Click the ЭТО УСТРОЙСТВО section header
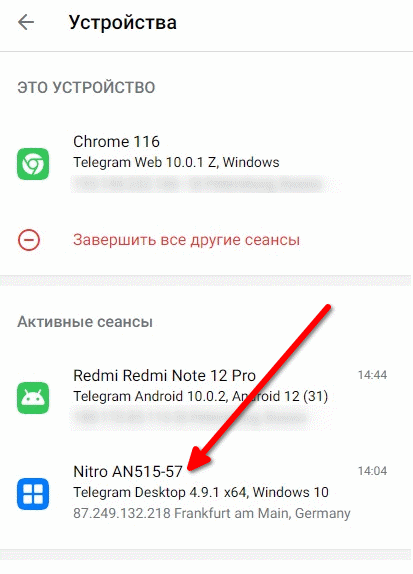 pos(86,87)
